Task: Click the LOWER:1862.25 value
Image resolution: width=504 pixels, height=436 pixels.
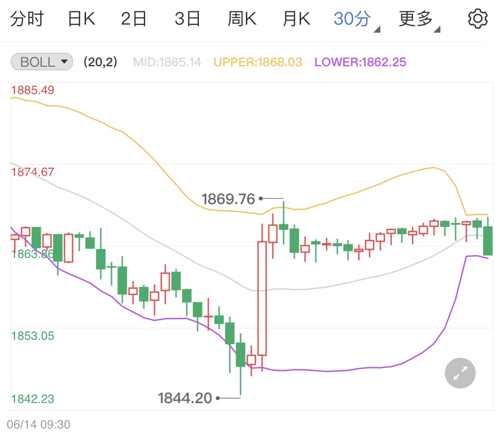Action: pos(360,62)
